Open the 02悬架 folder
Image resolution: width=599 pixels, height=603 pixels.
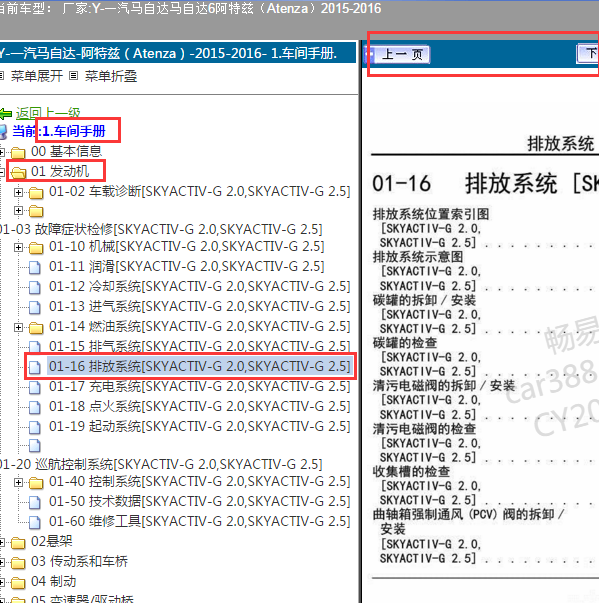click(52, 541)
